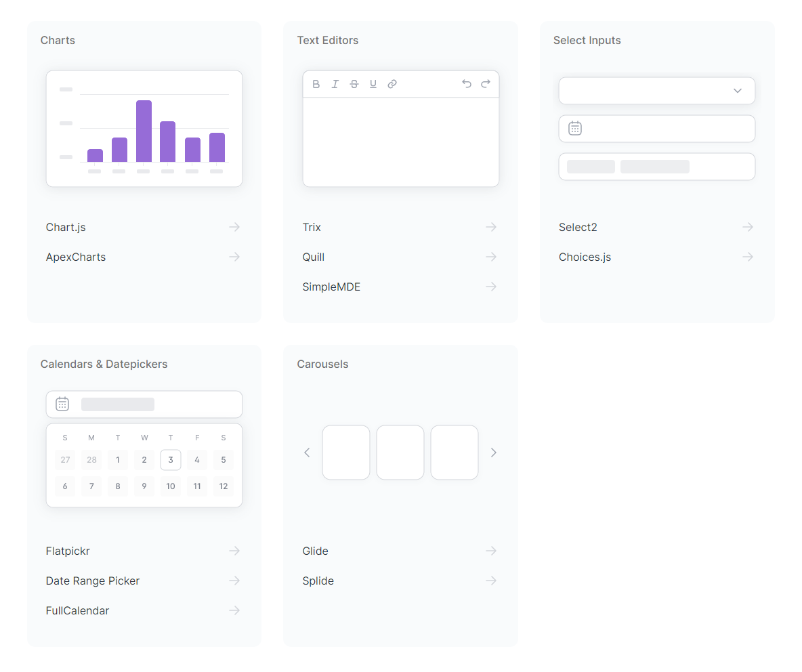
Task: Open the Glide carousel link
Action: coord(315,551)
